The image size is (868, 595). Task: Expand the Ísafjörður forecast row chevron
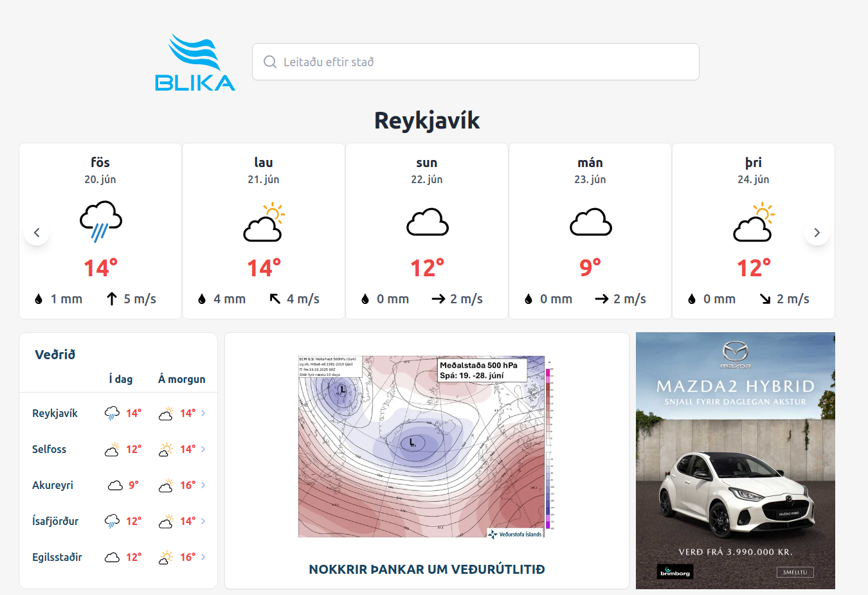click(x=204, y=521)
